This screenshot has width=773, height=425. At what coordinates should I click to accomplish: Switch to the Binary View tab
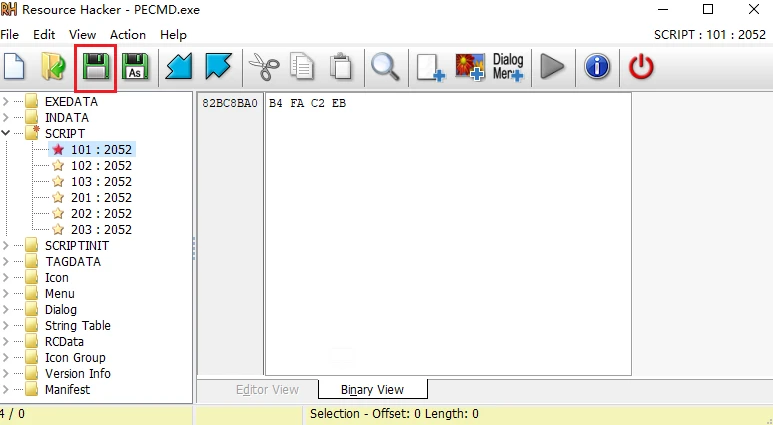[x=372, y=390]
